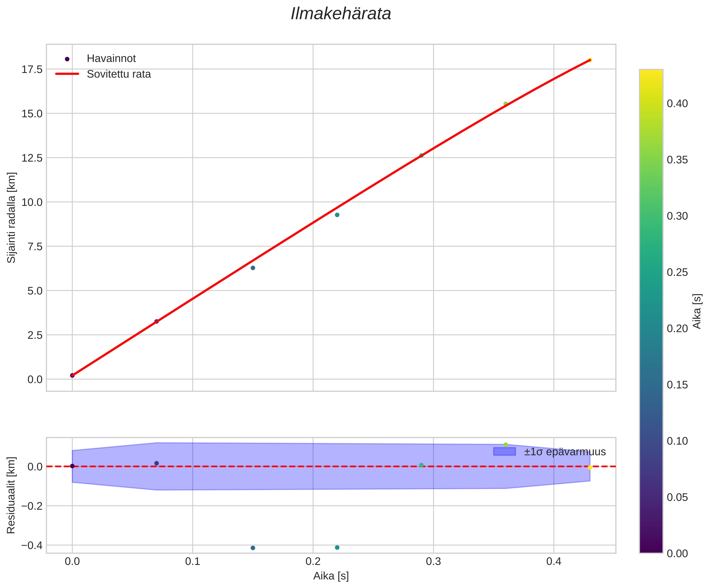Click the yellow data point at top right
Image resolution: width=709 pixels, height=588 pixels.
tap(590, 60)
